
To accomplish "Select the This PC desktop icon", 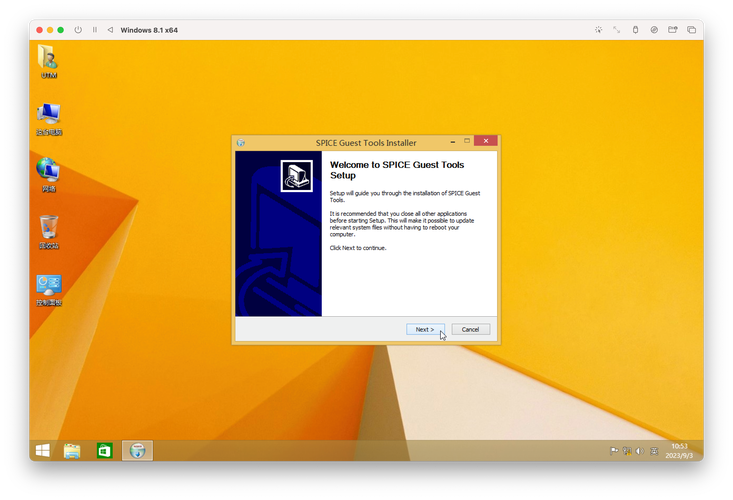I will 49,120.
